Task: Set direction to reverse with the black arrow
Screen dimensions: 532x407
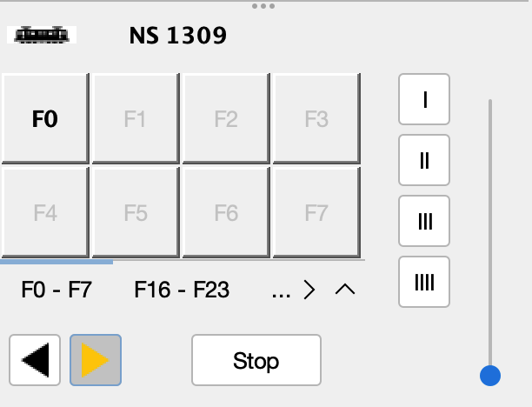Action: 35,360
